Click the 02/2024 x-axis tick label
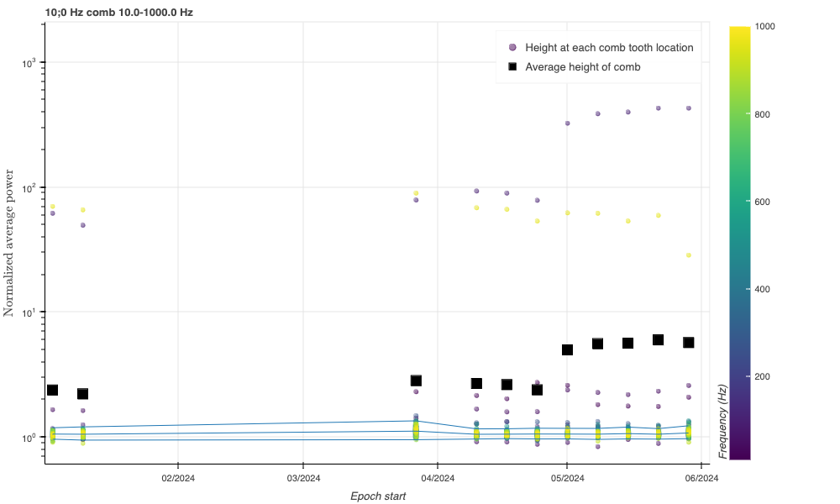The height and width of the screenshot is (504, 840). click(x=178, y=478)
